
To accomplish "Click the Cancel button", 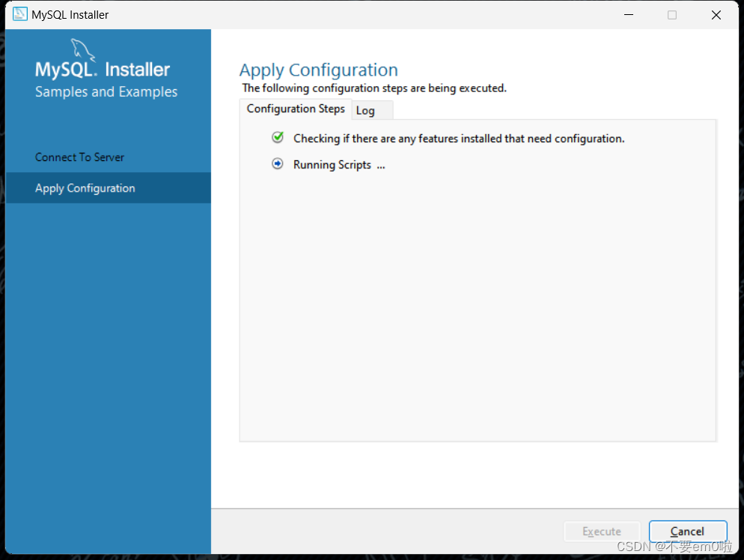I will tap(688, 531).
